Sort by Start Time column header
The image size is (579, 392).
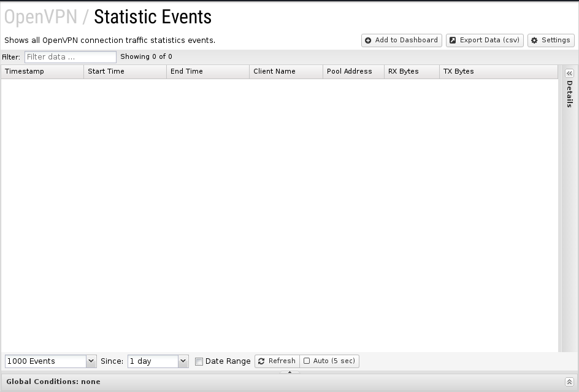(x=125, y=72)
